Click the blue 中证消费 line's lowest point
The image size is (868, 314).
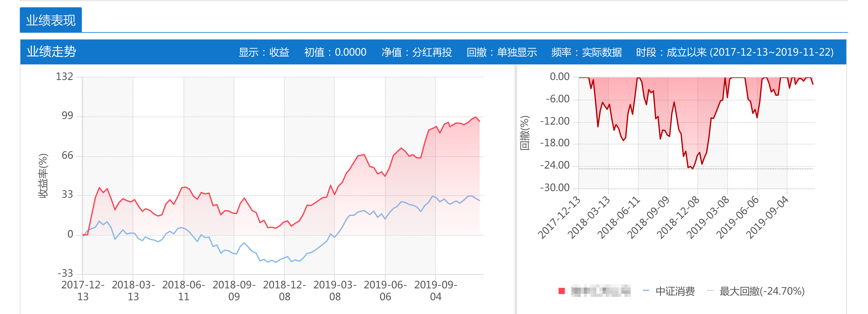pos(276,262)
